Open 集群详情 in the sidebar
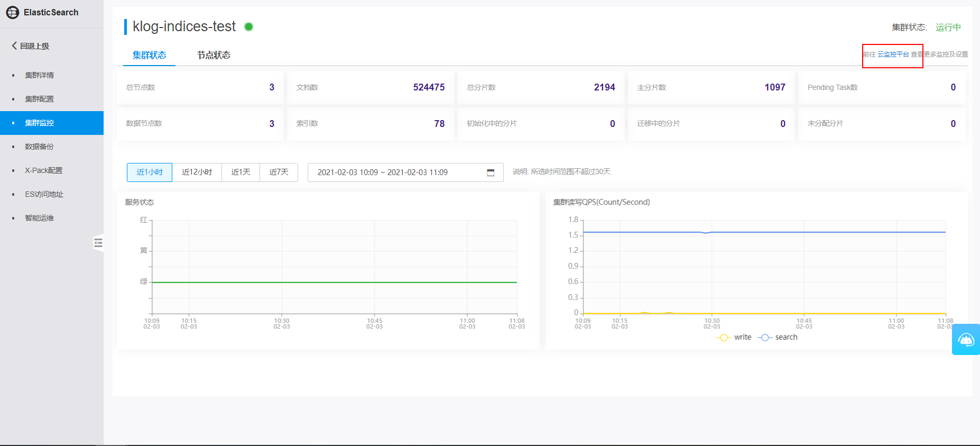 40,75
